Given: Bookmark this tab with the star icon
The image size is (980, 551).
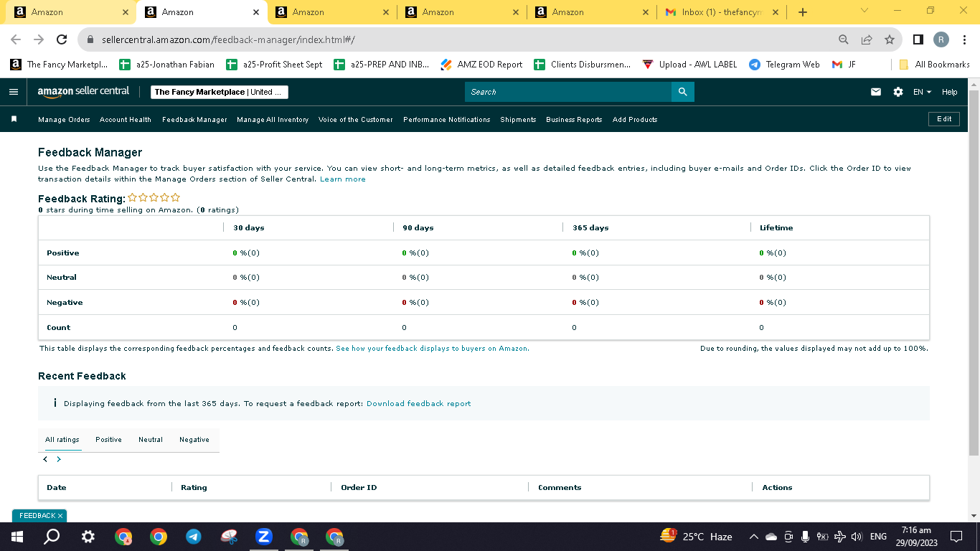Looking at the screenshot, I should point(890,40).
